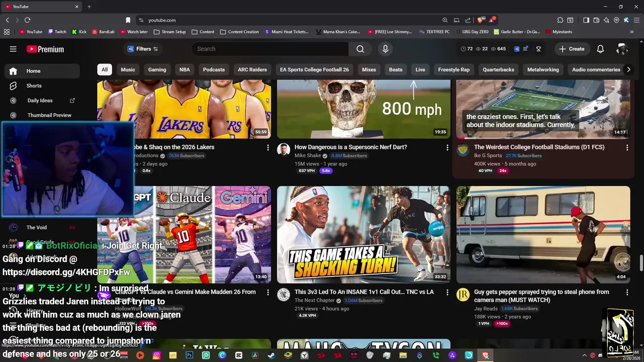Open the Stream Setup bookmark folder
644x362 pixels.
pos(170,32)
